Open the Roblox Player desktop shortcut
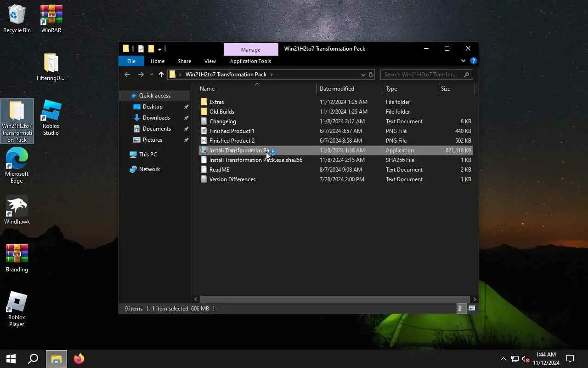This screenshot has height=368, width=588. pos(17,309)
